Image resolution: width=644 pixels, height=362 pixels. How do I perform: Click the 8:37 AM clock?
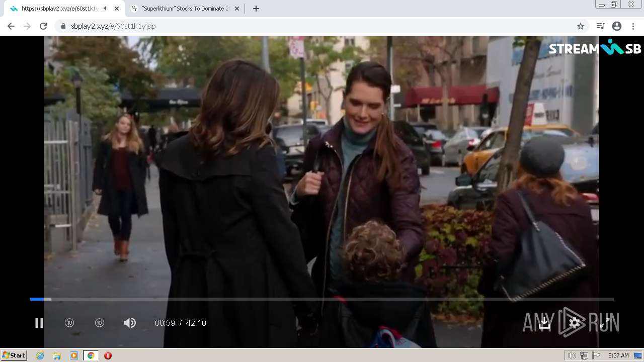click(x=618, y=355)
